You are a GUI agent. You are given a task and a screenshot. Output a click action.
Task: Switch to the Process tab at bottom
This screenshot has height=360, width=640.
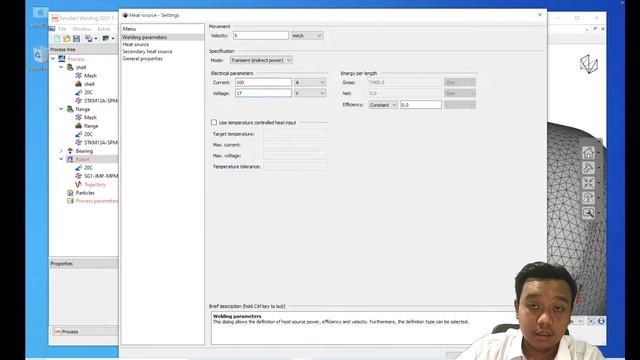coord(66,332)
